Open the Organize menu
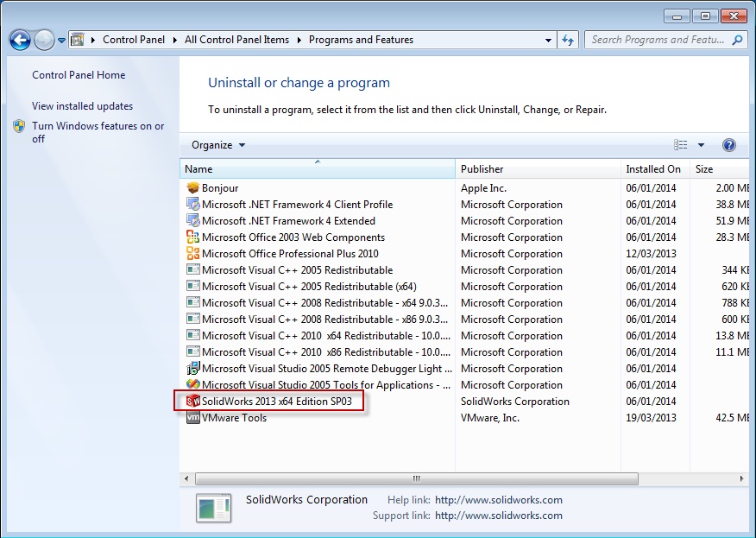 pos(218,145)
